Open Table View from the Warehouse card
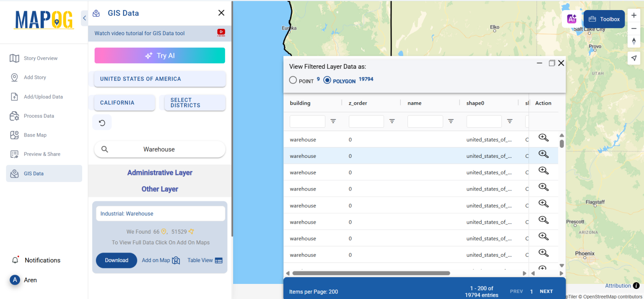The height and width of the screenshot is (299, 644). click(x=205, y=260)
